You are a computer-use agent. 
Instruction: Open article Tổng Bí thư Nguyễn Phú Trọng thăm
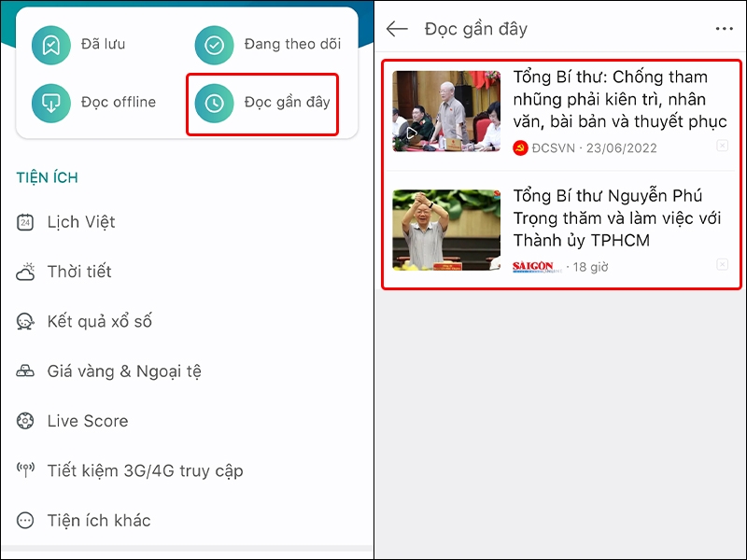pyautogui.click(x=617, y=218)
